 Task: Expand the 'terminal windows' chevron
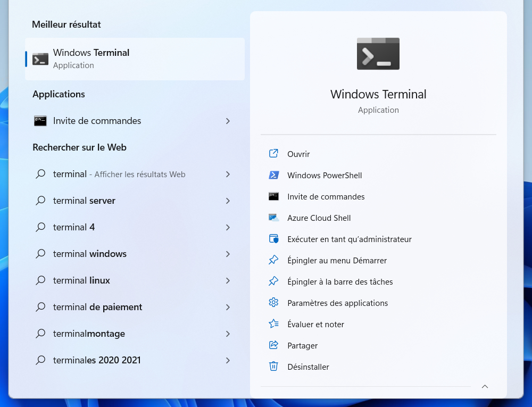coord(228,254)
